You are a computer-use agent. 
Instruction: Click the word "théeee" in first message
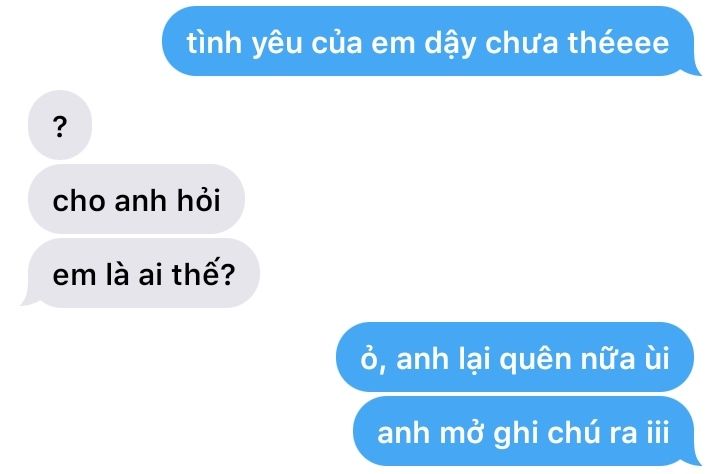click(x=619, y=42)
